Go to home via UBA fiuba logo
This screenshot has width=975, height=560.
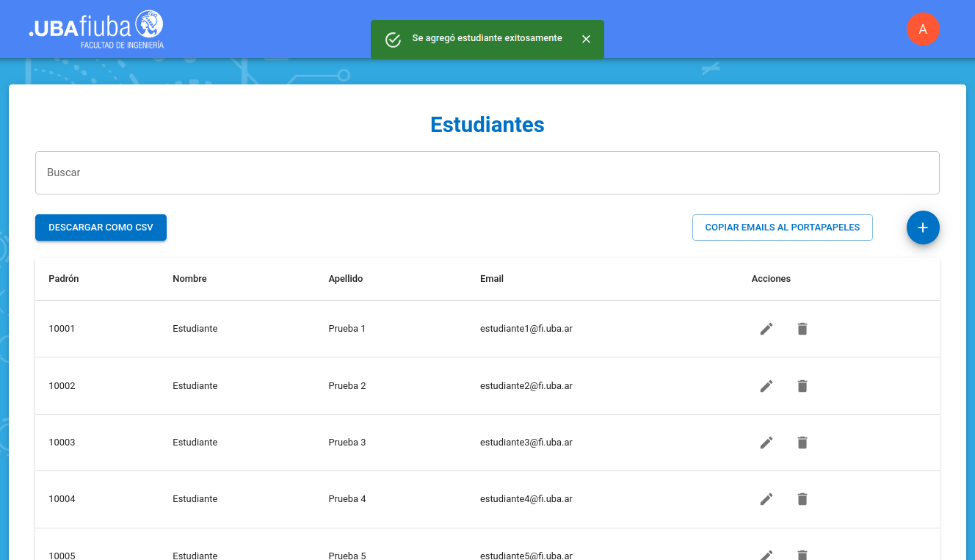coord(96,29)
